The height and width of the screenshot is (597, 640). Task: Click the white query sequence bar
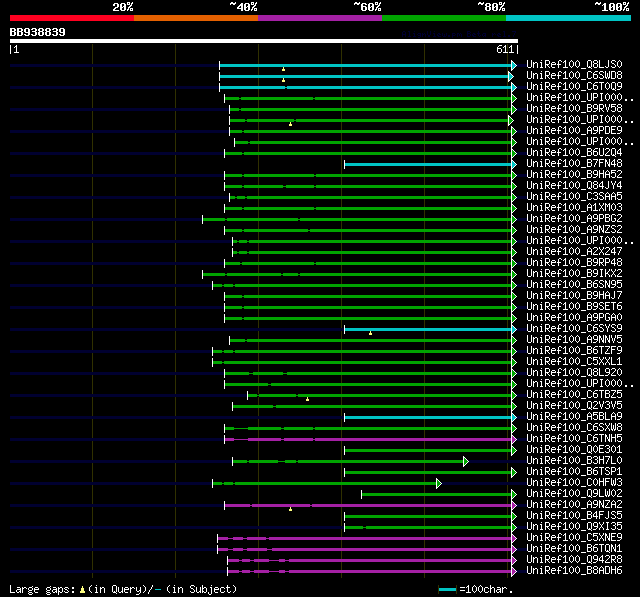click(x=264, y=41)
